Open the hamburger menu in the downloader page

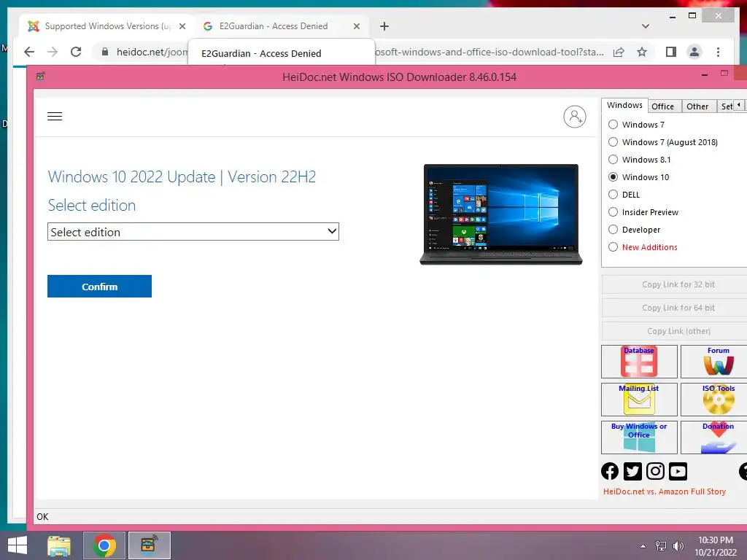(x=55, y=116)
